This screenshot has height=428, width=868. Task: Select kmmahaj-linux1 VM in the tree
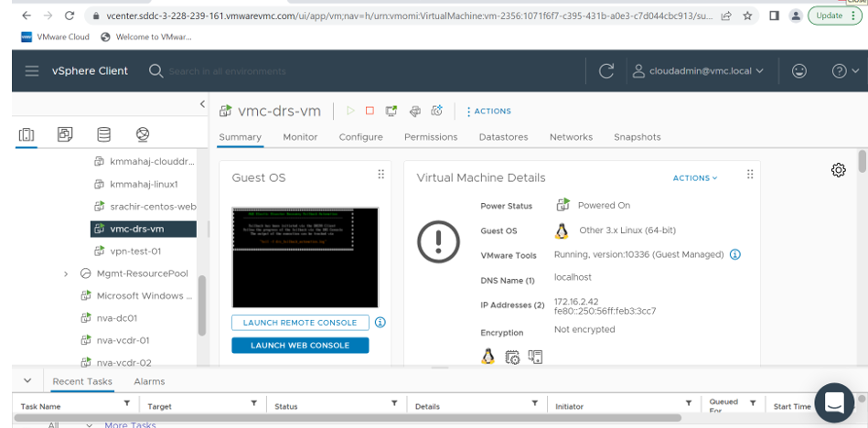(x=136, y=184)
